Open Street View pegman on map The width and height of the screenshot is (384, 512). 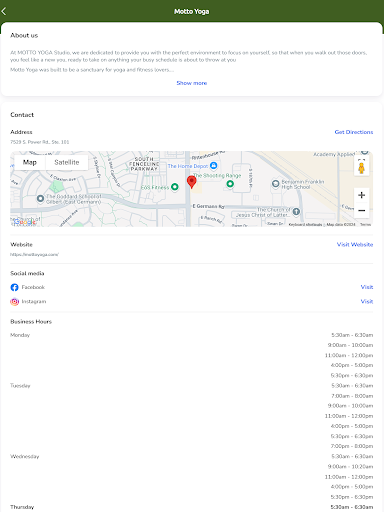361,167
